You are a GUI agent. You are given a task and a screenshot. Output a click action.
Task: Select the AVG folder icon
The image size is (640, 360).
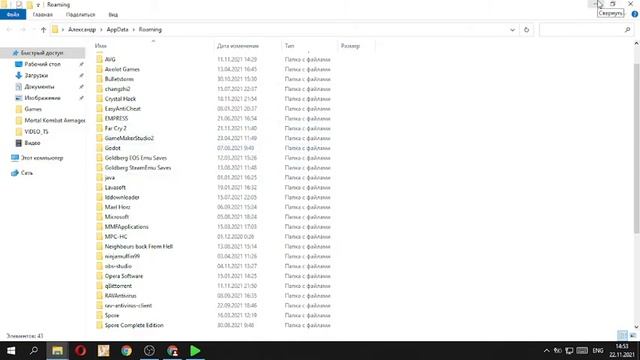click(x=100, y=59)
